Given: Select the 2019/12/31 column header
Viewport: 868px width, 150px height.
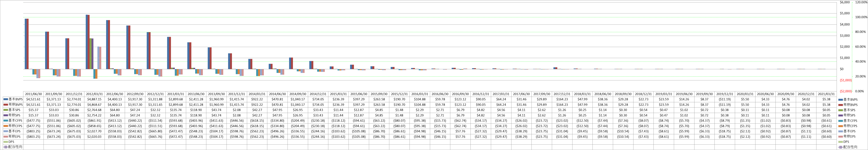Looking at the screenshot, I should pos(724,94).
